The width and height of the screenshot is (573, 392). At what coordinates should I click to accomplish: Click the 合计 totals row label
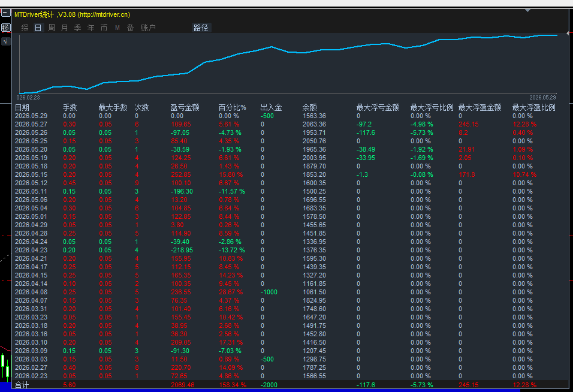[x=22, y=385]
